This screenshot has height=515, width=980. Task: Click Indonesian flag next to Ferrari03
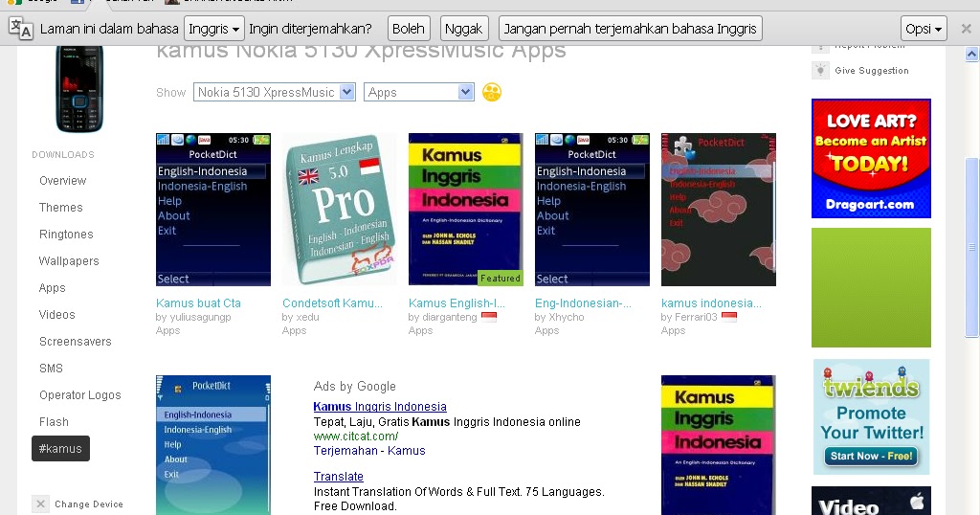tap(729, 317)
